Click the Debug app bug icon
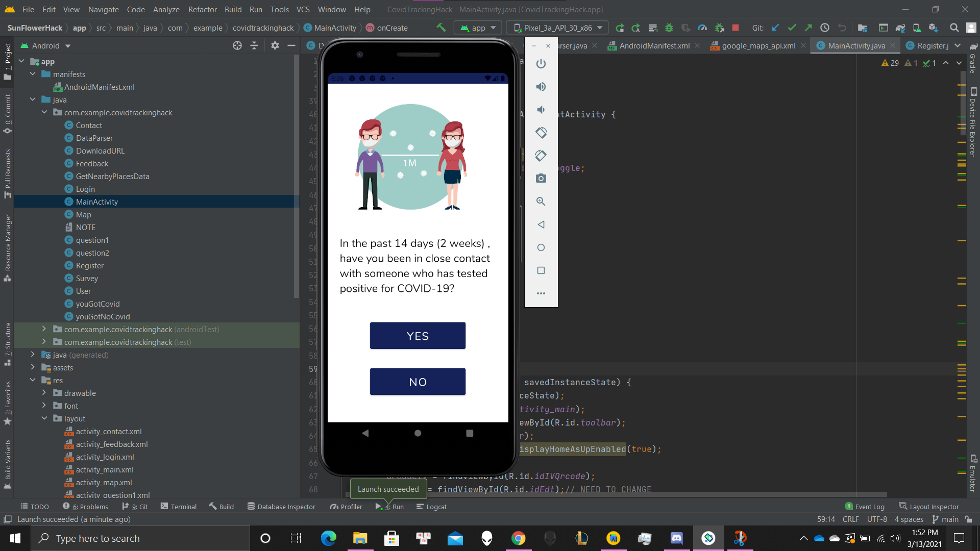The image size is (980, 551). (669, 28)
